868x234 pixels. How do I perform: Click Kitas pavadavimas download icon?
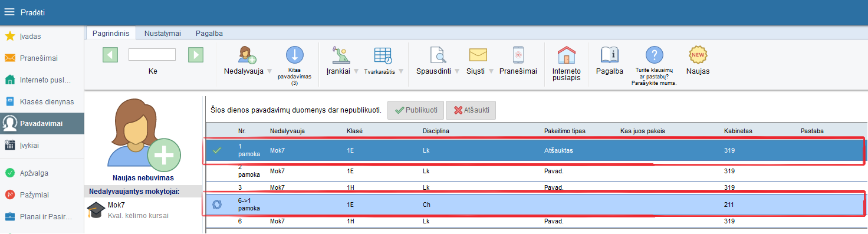click(x=295, y=55)
